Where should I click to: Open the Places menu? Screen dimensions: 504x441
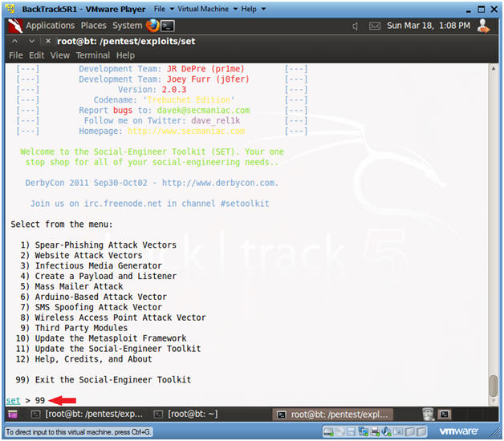pyautogui.click(x=94, y=26)
